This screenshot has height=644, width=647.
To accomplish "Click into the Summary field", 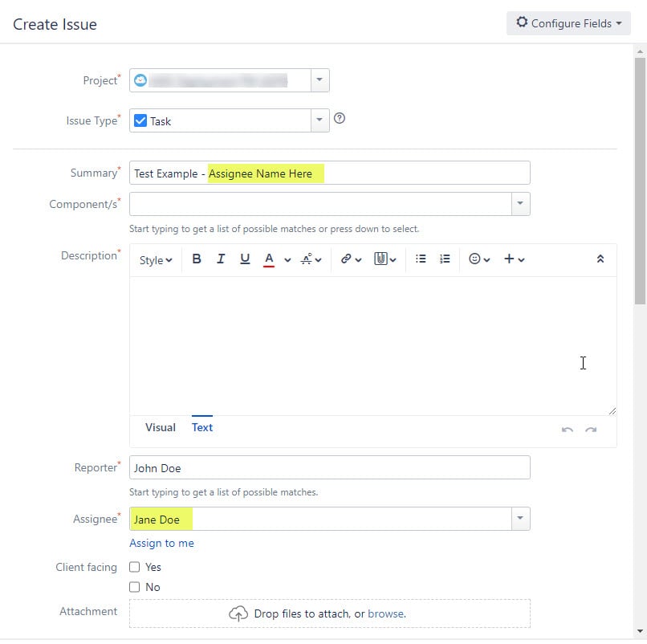I will tap(329, 173).
